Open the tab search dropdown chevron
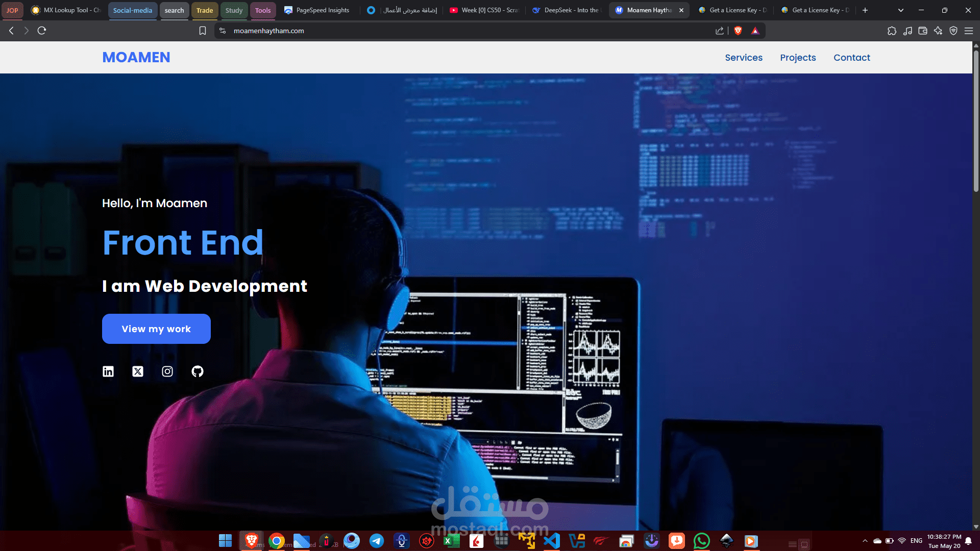980x551 pixels. tap(900, 10)
